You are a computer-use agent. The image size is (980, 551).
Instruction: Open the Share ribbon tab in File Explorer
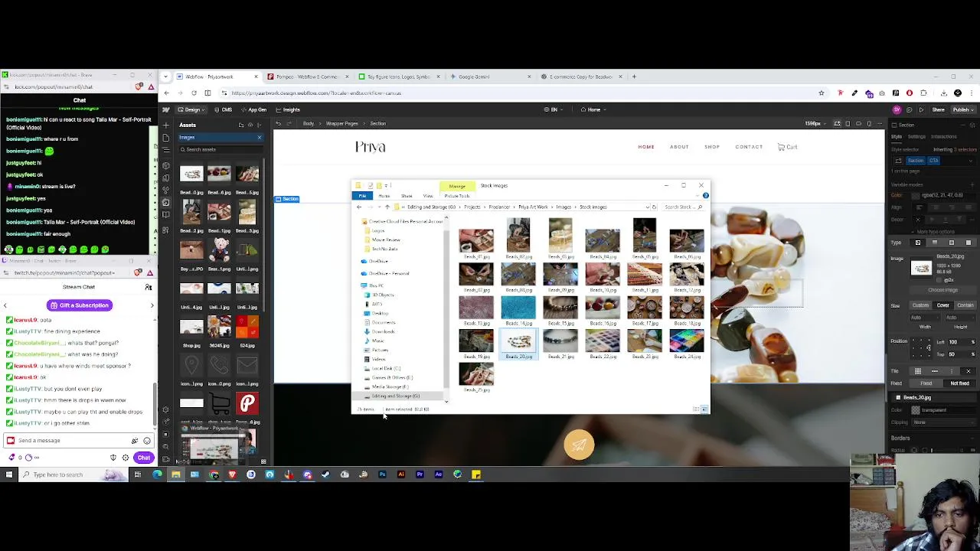tap(407, 196)
